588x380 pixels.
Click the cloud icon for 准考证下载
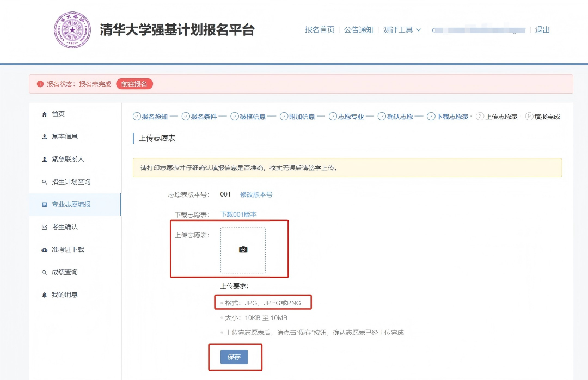[46, 249]
